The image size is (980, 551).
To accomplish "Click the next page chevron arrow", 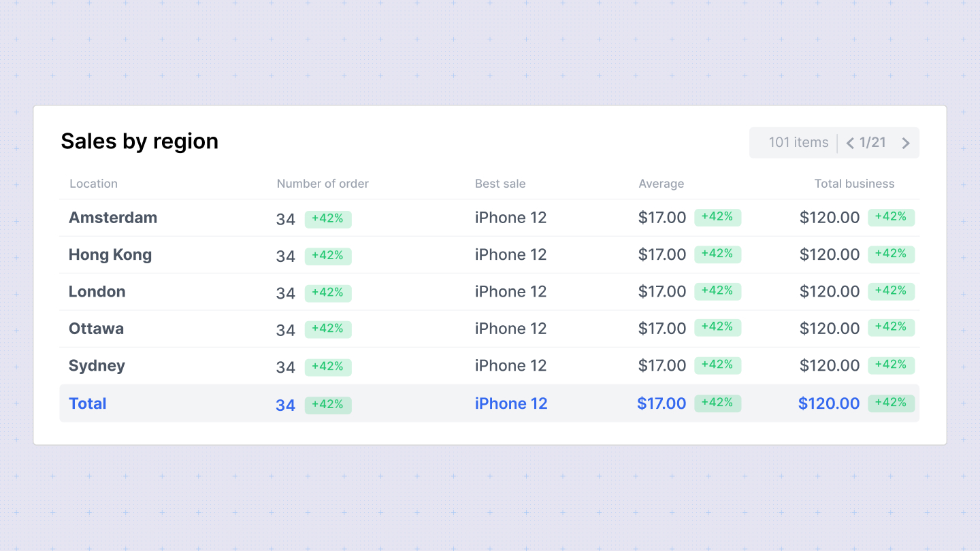I will 906,143.
